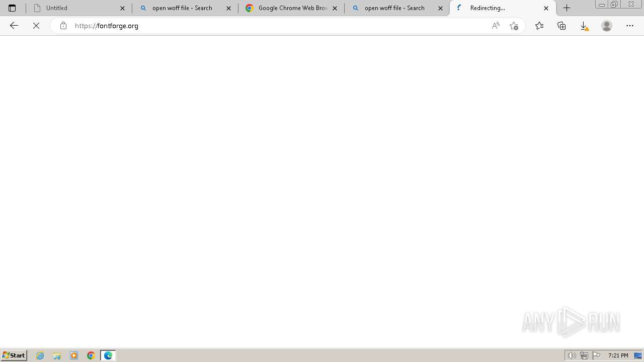Show desktop icon in tray
Screen dimensions: 644x362
point(638,355)
